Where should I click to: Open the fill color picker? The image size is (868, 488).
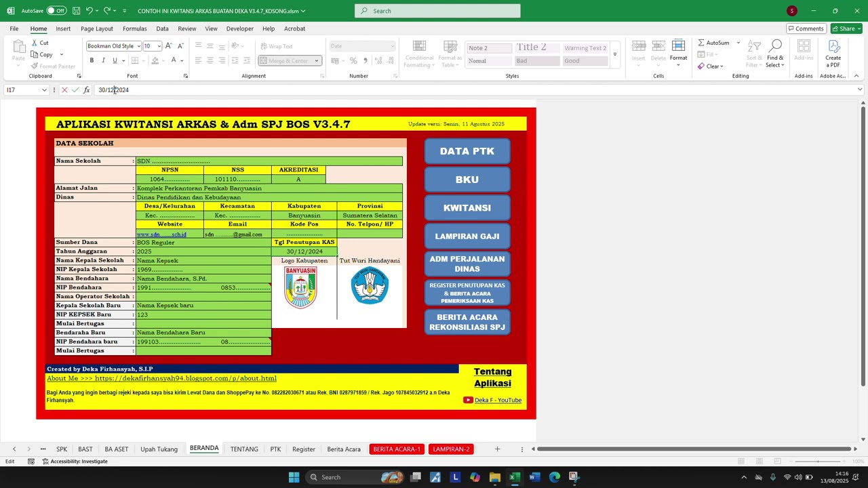point(164,60)
